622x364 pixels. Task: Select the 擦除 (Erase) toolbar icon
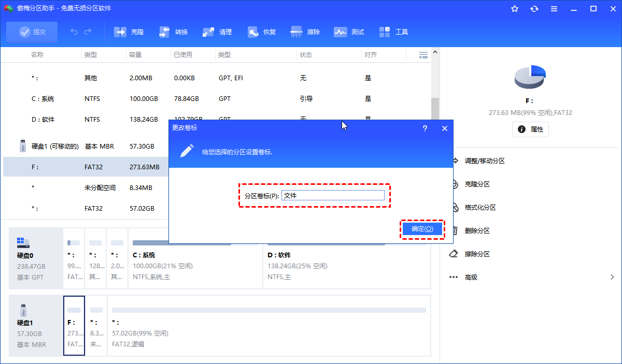tap(305, 32)
